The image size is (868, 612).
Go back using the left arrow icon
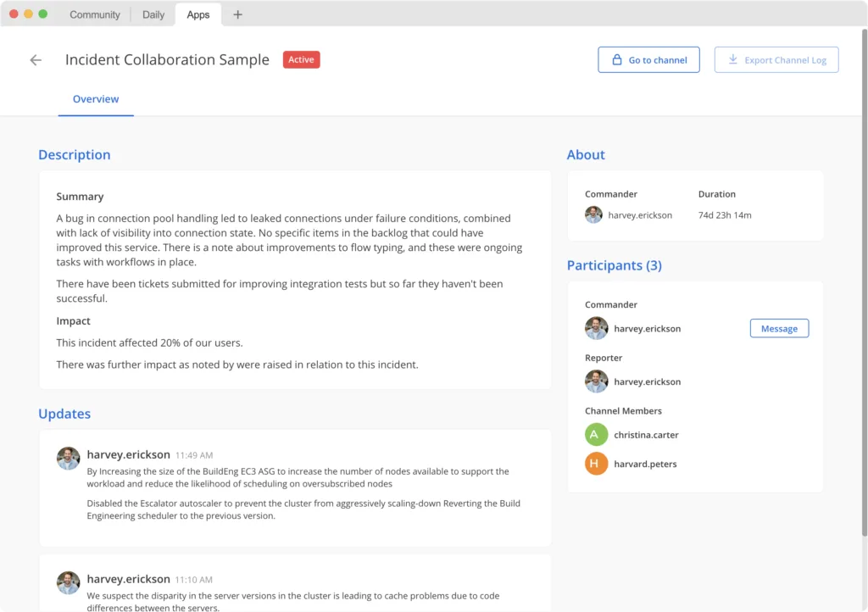point(36,60)
